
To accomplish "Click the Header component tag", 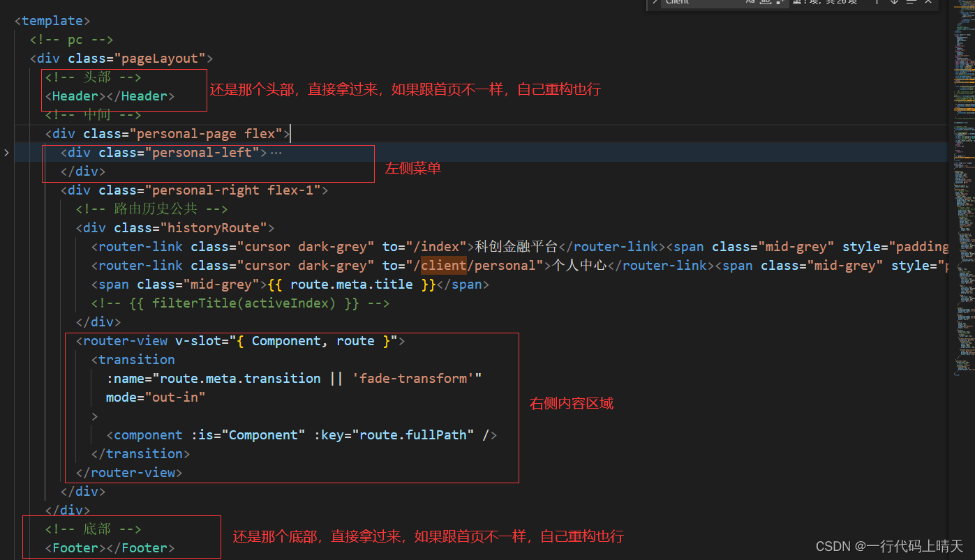I will (110, 96).
